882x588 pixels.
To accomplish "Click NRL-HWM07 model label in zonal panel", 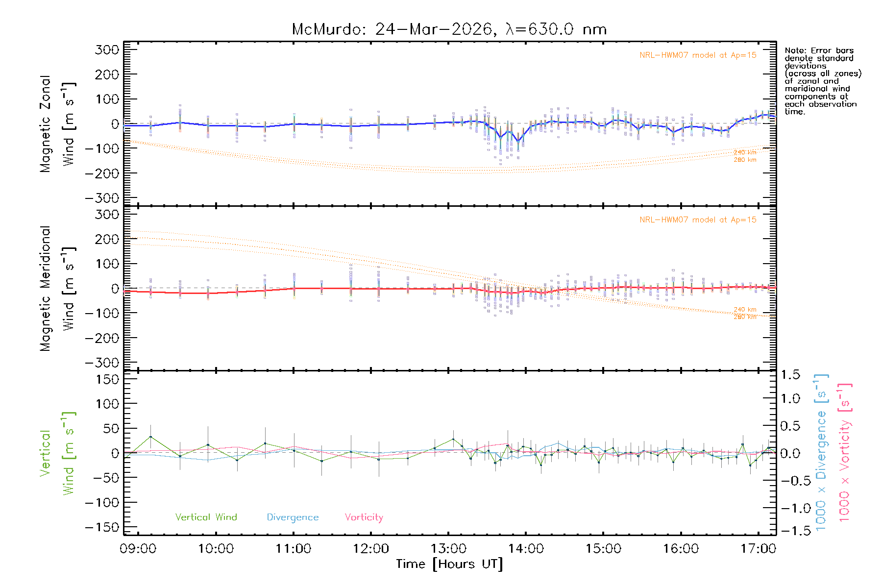I will [698, 55].
